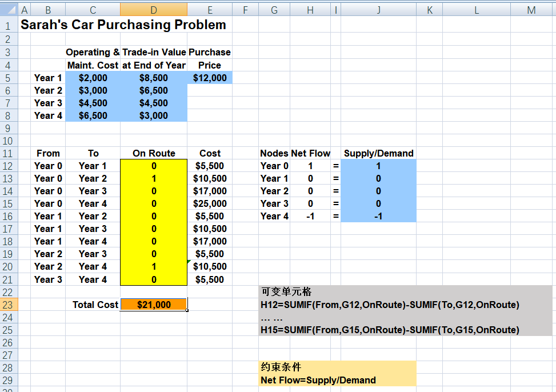Select the On Route header cell
The height and width of the screenshot is (392, 556).
click(154, 153)
